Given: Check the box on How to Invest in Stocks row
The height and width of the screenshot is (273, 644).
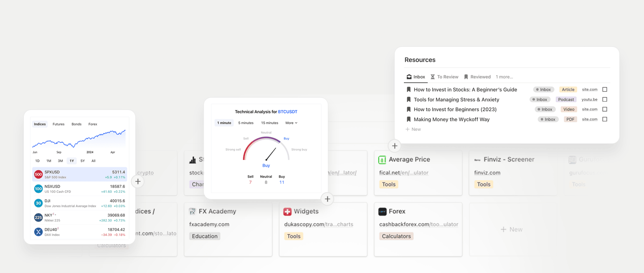Looking at the screenshot, I should tap(606, 89).
